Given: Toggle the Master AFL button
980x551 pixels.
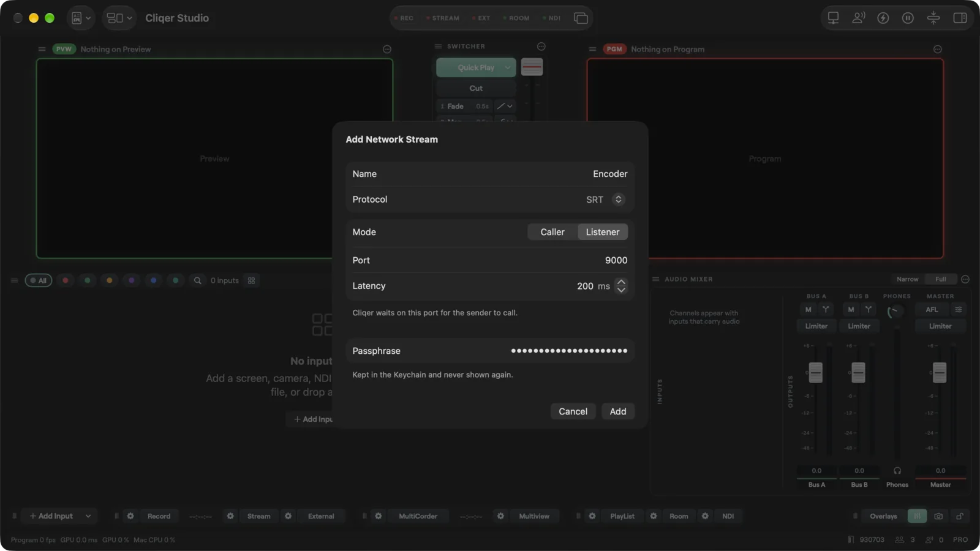Looking at the screenshot, I should [x=932, y=310].
